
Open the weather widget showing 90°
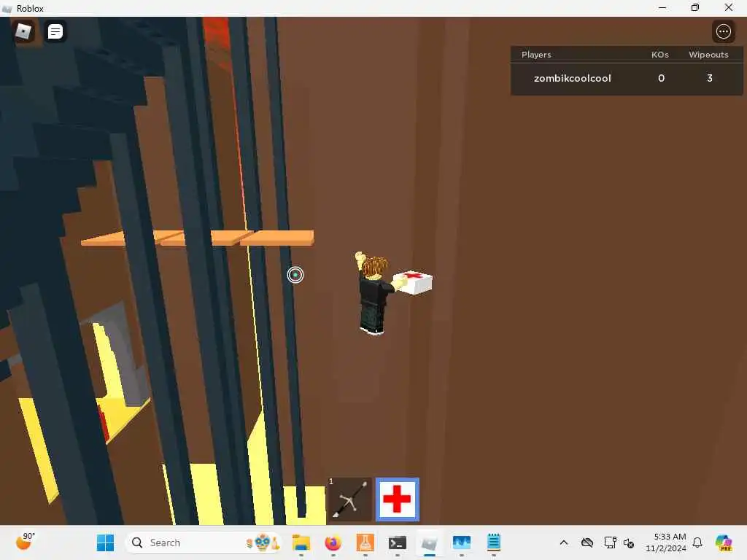(x=26, y=542)
